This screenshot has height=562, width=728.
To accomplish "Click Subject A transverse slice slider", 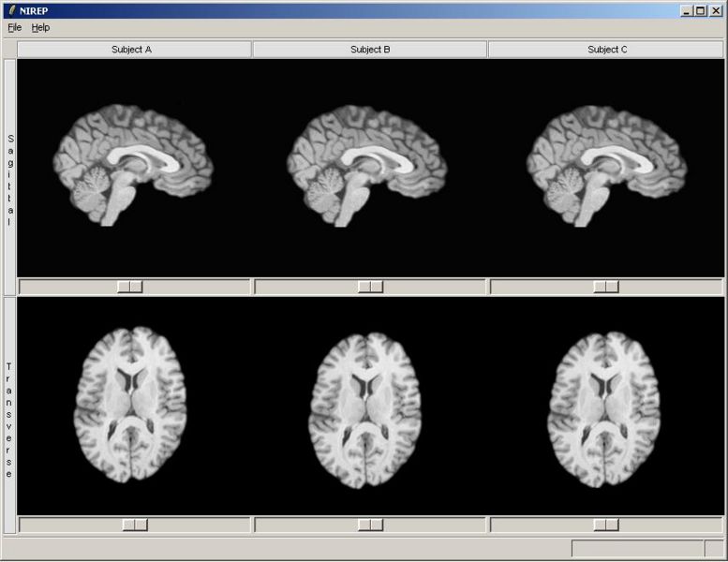I will (135, 525).
